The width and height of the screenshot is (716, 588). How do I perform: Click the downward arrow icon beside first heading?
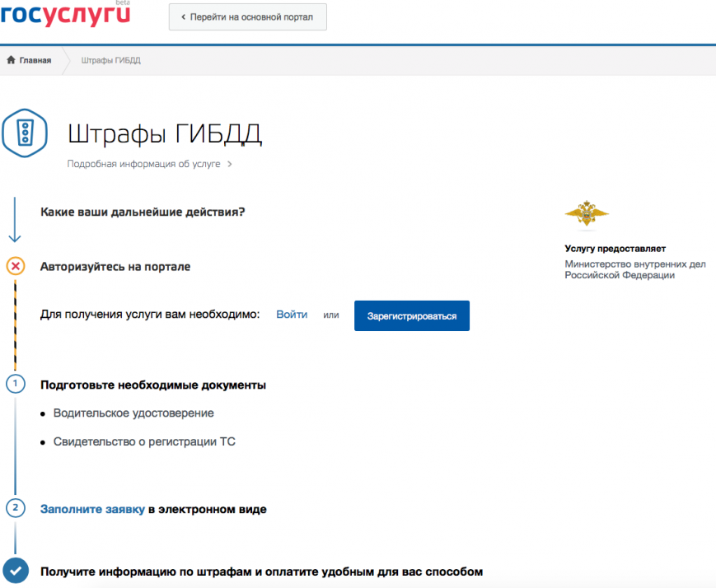click(15, 220)
